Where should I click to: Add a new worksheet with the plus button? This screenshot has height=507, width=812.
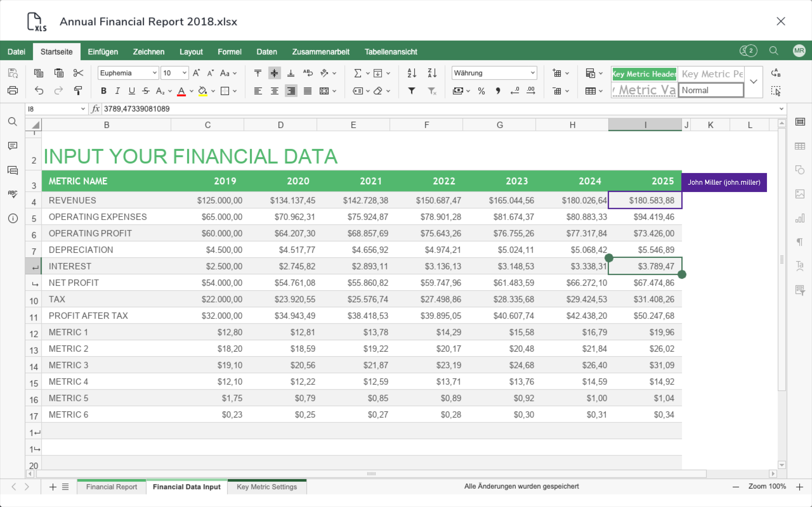tap(52, 487)
